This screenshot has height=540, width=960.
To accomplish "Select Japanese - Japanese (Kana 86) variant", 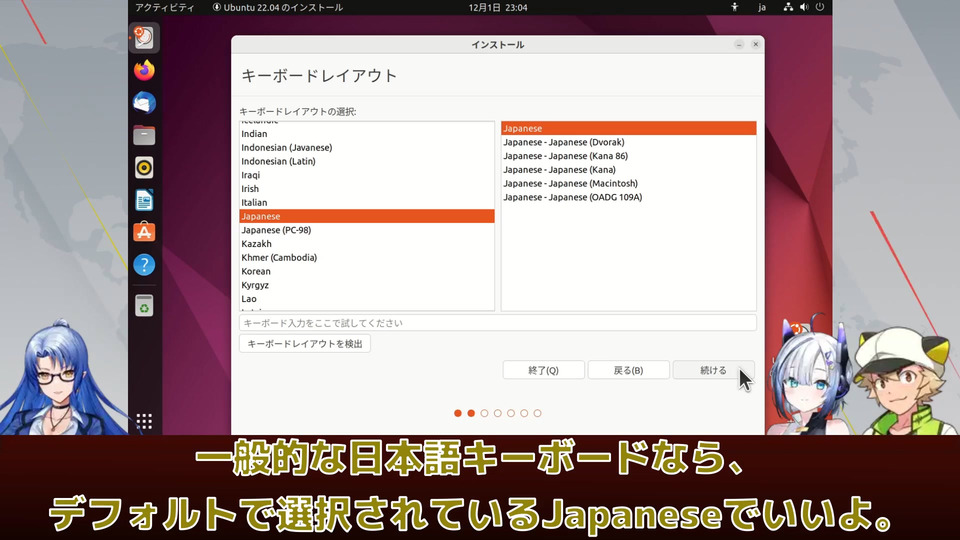I will coord(629,156).
